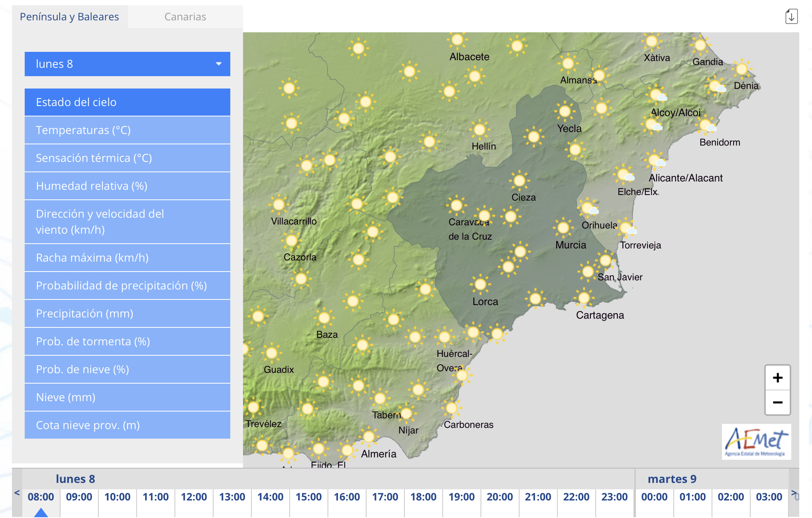Image resolution: width=812 pixels, height=518 pixels.
Task: Click sun icon above Lorca label
Action: pyautogui.click(x=480, y=284)
